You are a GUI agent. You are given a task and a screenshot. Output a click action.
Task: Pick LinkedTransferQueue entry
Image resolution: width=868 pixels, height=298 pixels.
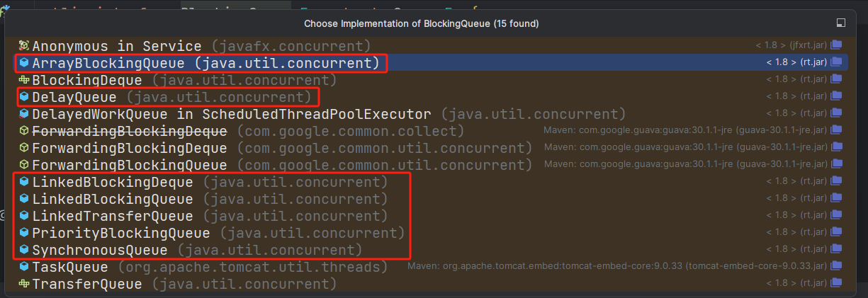(113, 216)
